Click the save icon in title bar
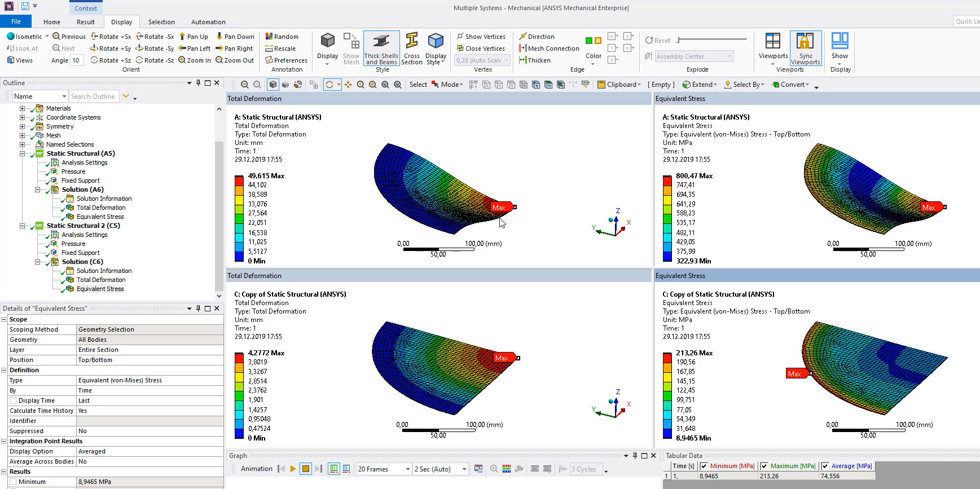 pyautogui.click(x=25, y=6)
